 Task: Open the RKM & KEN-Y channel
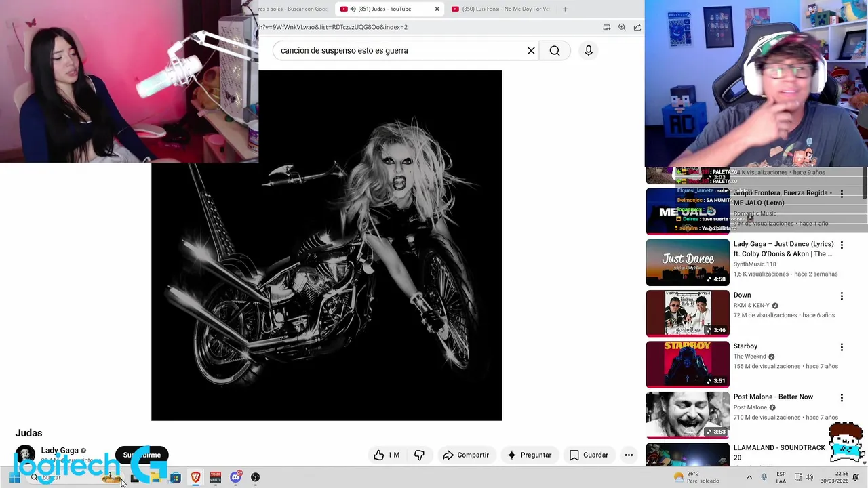point(751,305)
